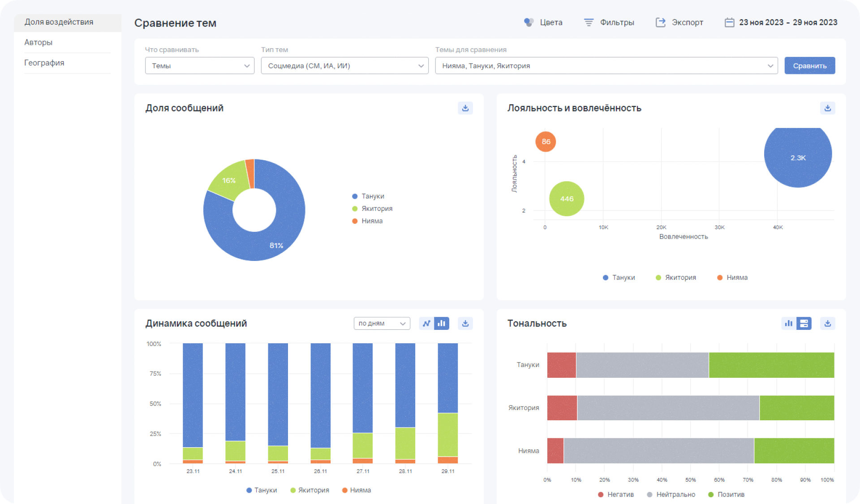Screen dimensions: 860x504
Task: Click the red negative segment for Тануки
Action: click(x=561, y=365)
